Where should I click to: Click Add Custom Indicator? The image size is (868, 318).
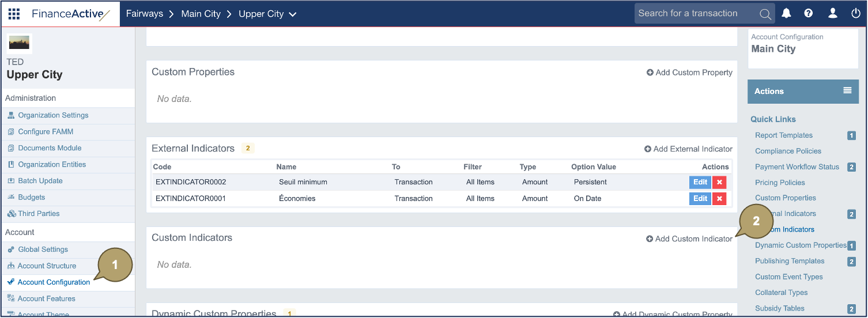pyautogui.click(x=689, y=238)
